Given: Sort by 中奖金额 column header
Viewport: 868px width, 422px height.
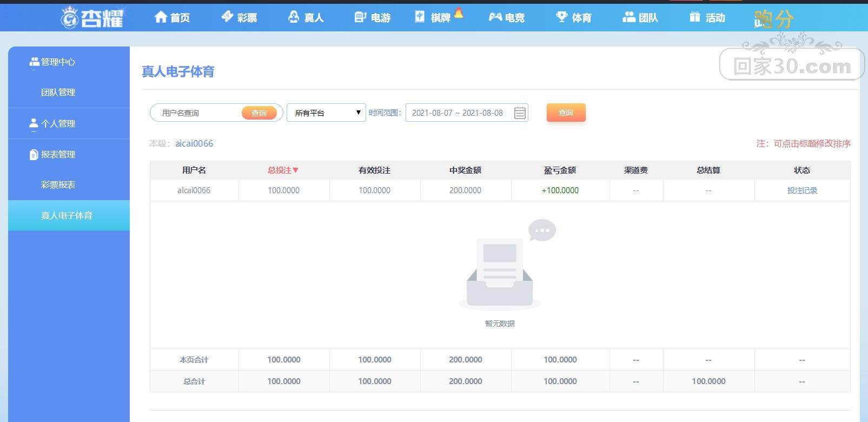Looking at the screenshot, I should coord(465,170).
